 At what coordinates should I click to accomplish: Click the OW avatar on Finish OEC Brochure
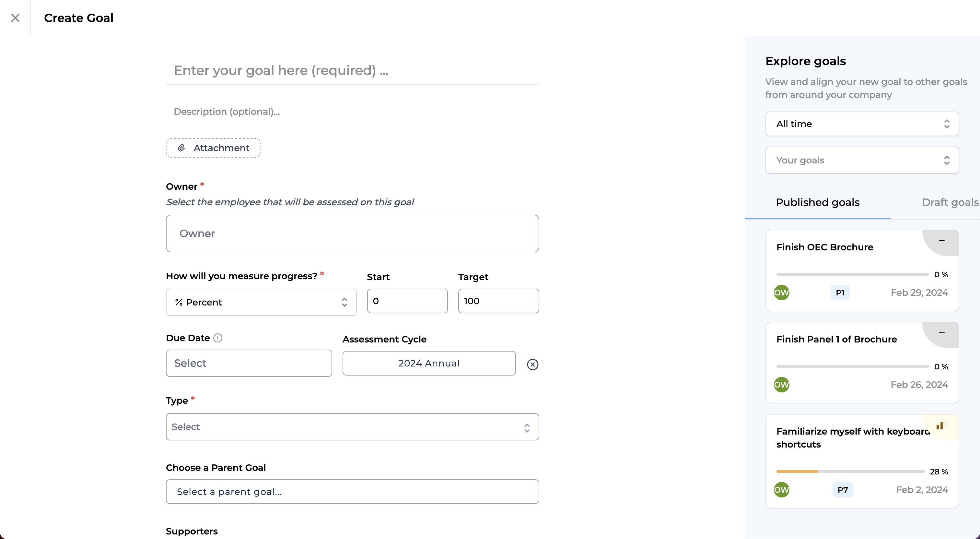(781, 293)
